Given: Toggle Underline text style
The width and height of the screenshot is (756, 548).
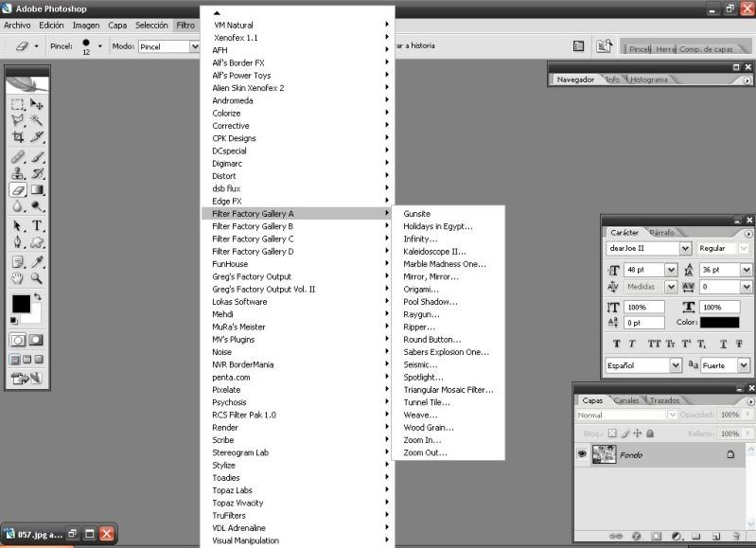Looking at the screenshot, I should (723, 344).
